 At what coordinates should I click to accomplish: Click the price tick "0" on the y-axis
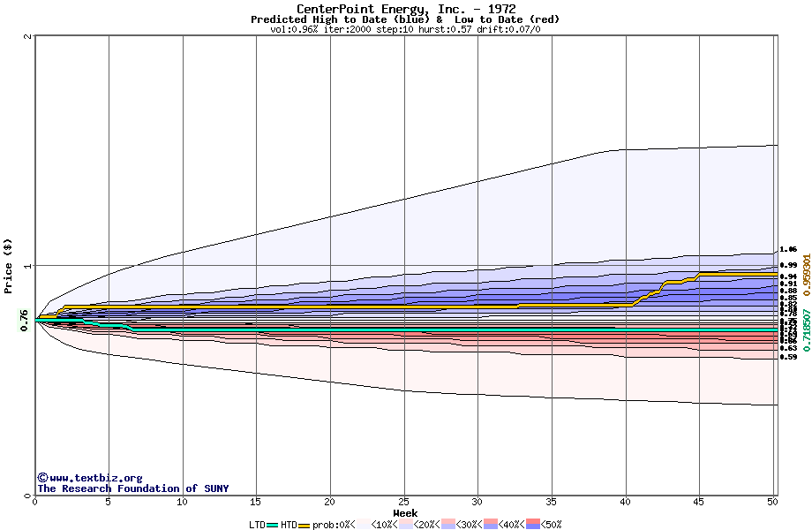[28, 496]
